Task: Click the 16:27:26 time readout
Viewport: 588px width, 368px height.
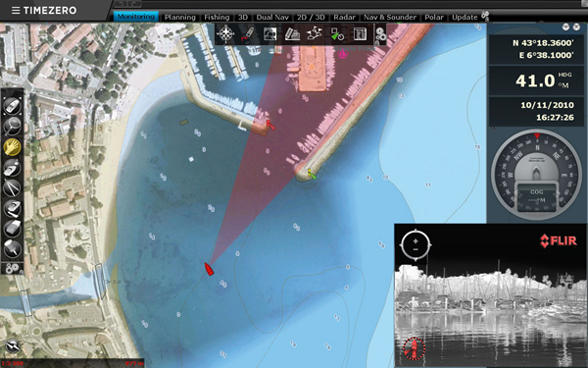Action: click(555, 117)
